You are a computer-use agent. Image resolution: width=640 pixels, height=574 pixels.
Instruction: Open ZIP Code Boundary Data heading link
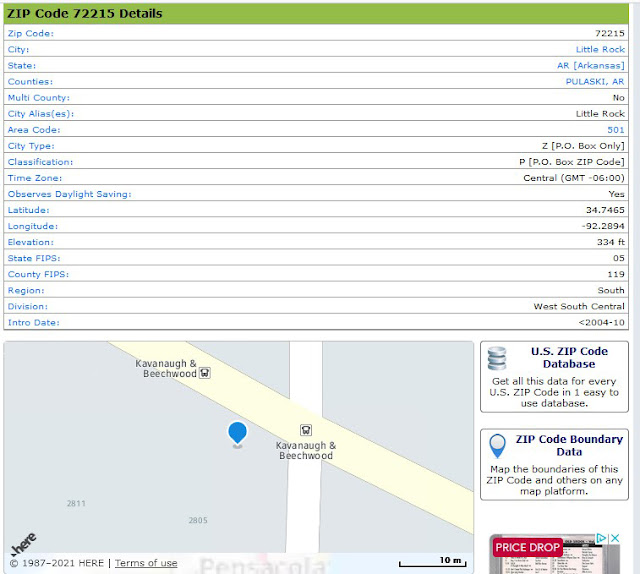click(569, 445)
